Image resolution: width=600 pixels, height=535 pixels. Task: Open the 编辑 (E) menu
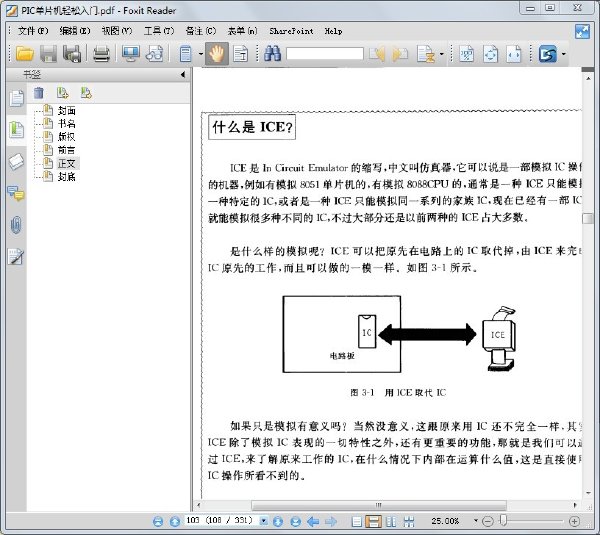(75, 31)
